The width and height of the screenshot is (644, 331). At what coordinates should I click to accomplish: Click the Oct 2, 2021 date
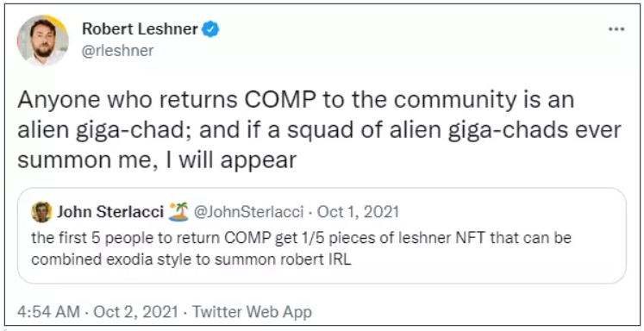click(136, 312)
